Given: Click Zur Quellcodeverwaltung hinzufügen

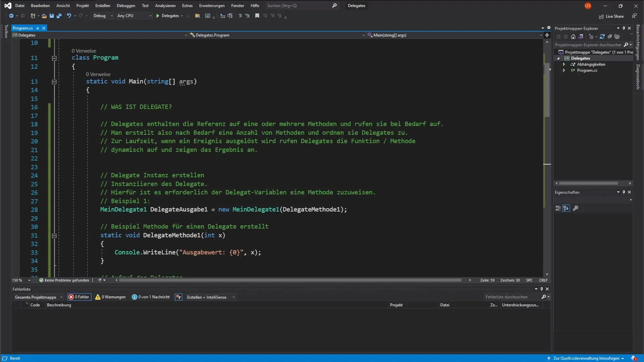Looking at the screenshot, I should coord(586,358).
